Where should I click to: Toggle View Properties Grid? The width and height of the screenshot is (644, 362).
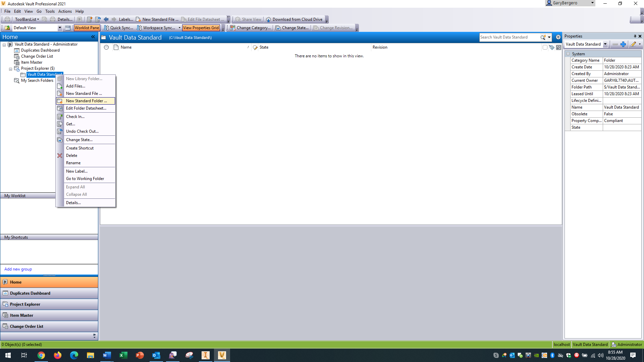click(x=201, y=27)
